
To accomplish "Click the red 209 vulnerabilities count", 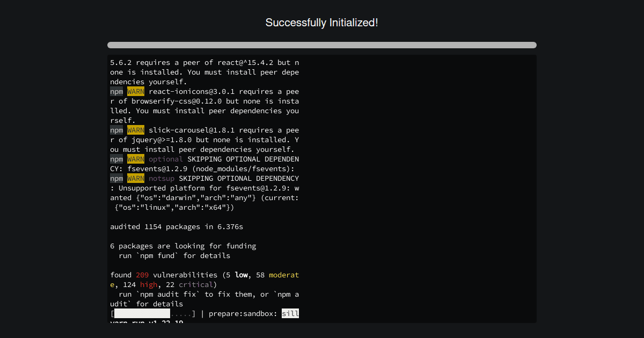I will pos(142,275).
